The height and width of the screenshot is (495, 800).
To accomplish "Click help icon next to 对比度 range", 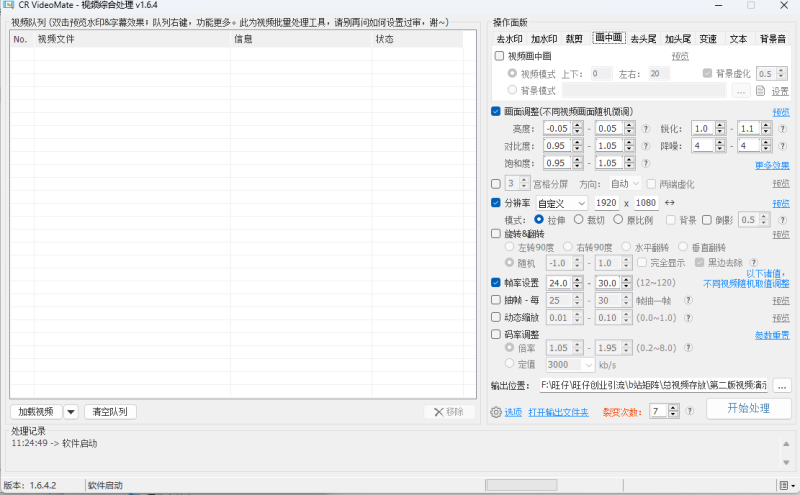I will [645, 146].
